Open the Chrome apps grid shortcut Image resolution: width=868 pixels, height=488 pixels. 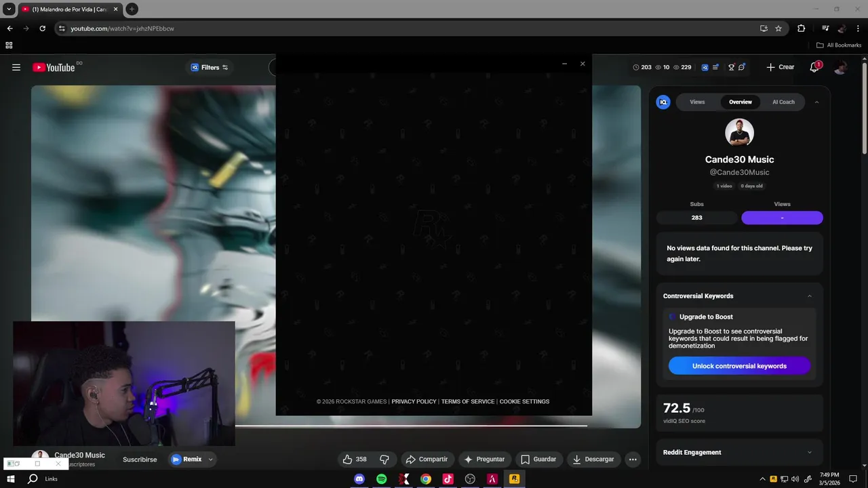[x=9, y=45]
